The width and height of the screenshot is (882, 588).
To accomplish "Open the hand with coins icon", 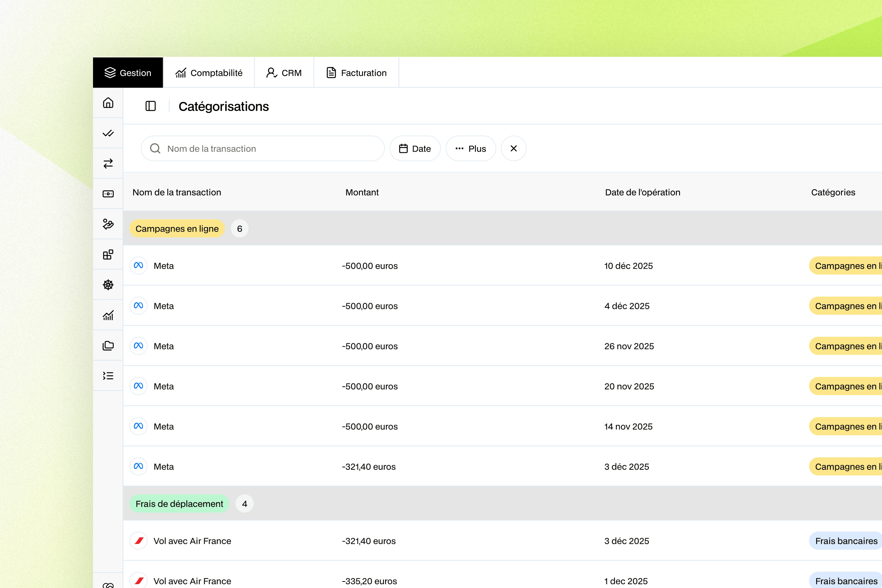I will click(x=108, y=224).
